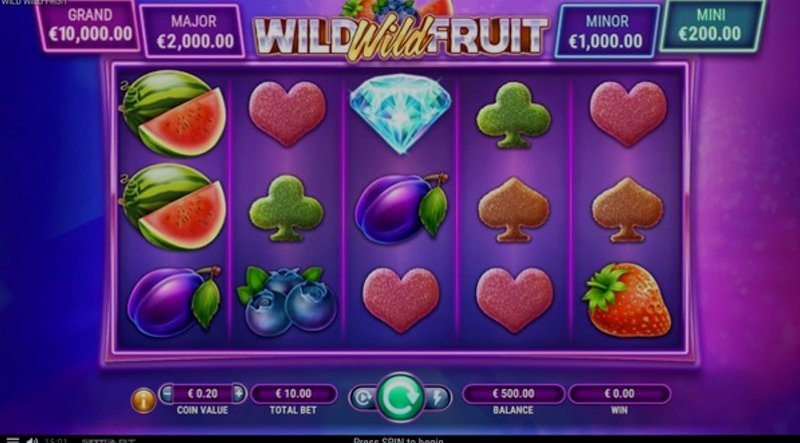Click the Balance €500.00 display
Viewport: 800px width, 443px height.
(513, 393)
